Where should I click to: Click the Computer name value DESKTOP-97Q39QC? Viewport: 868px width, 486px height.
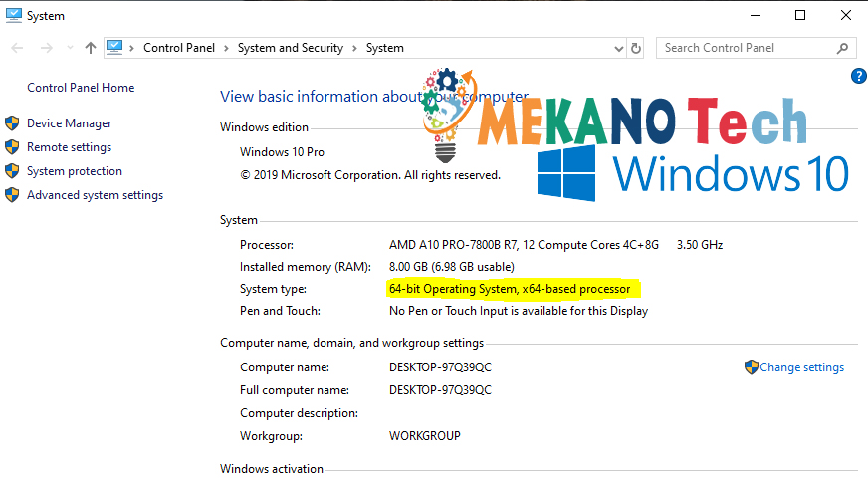point(440,367)
